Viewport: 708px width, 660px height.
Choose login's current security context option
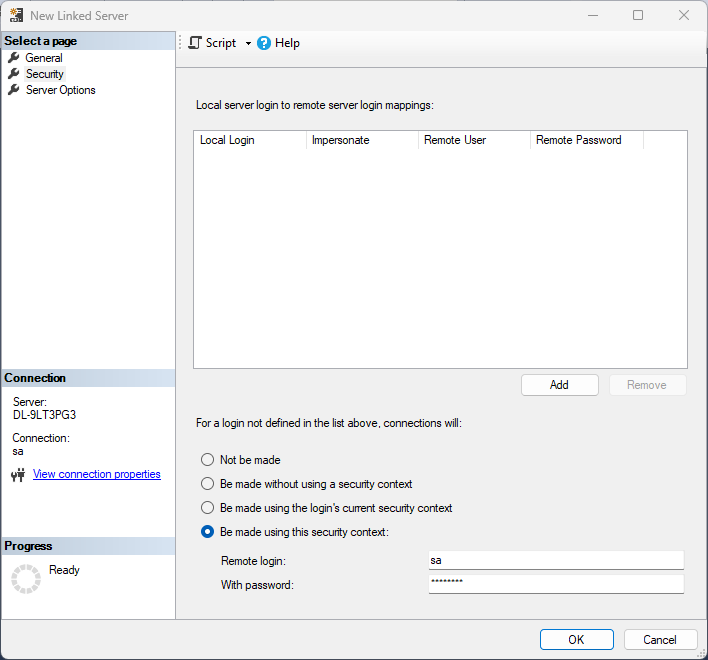[208, 508]
